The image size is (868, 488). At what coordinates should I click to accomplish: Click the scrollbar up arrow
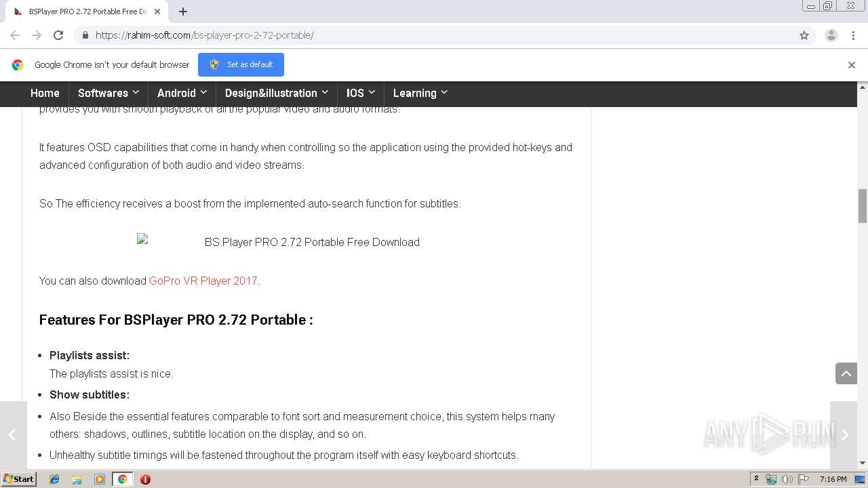[x=863, y=87]
